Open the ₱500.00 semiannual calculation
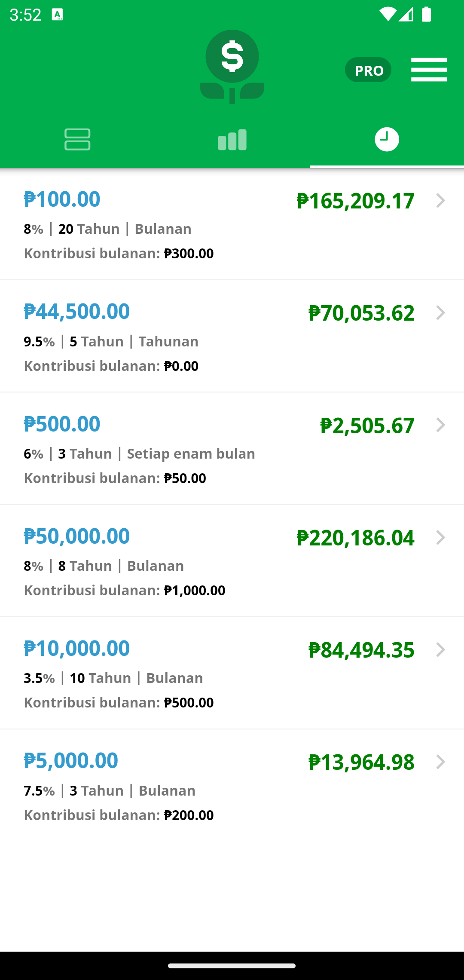Viewport: 464px width, 980px height. coord(232,448)
